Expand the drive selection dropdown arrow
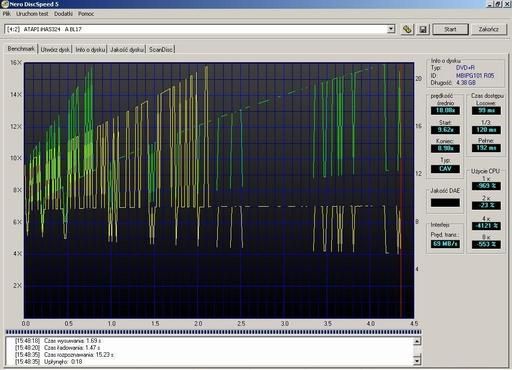Image resolution: width=512 pixels, height=370 pixels. tap(391, 29)
